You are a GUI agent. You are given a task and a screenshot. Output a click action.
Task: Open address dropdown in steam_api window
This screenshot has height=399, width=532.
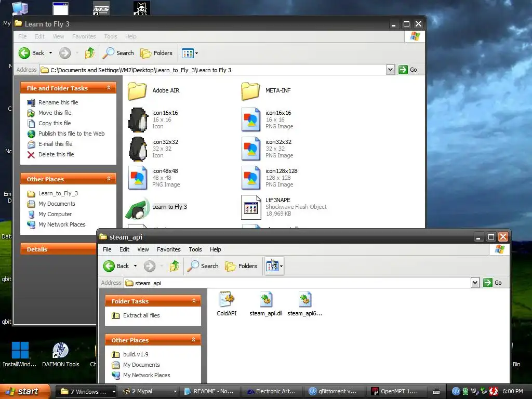click(x=475, y=283)
